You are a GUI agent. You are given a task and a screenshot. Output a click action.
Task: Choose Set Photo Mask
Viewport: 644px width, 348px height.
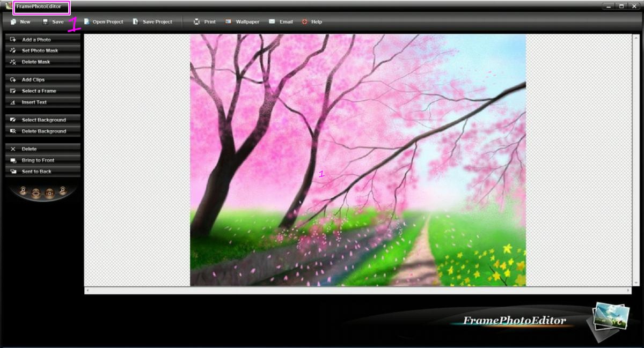pos(43,50)
